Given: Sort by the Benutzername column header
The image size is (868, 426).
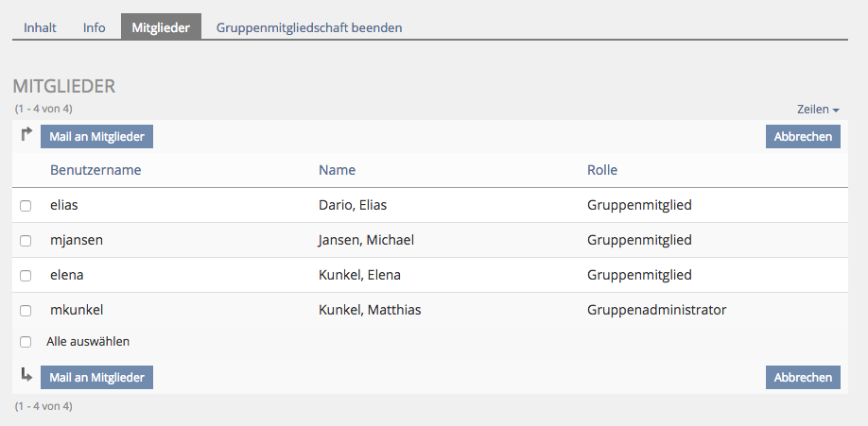Looking at the screenshot, I should (95, 170).
